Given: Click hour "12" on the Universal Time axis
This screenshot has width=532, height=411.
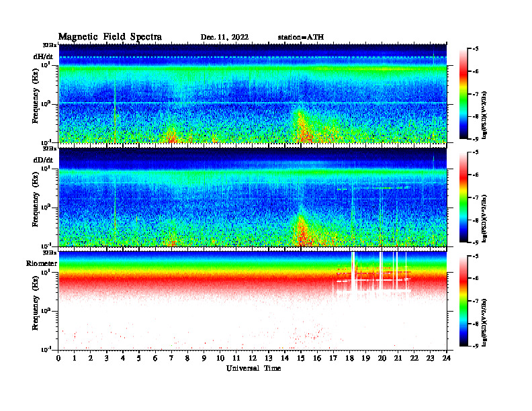Looking at the screenshot, I should pos(252,358).
